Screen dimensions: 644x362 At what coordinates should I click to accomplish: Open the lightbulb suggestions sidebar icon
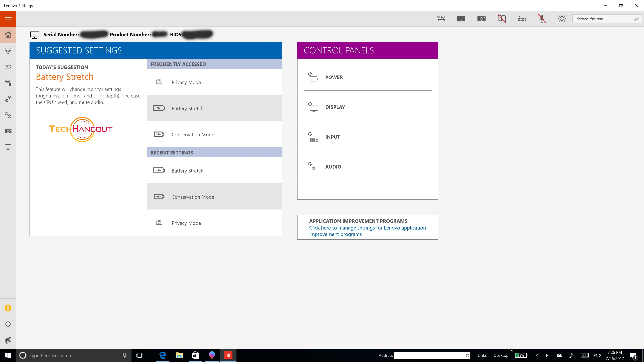click(8, 51)
